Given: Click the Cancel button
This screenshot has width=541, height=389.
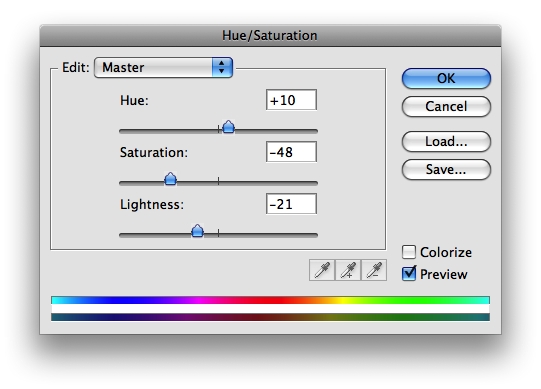Looking at the screenshot, I should click(446, 106).
